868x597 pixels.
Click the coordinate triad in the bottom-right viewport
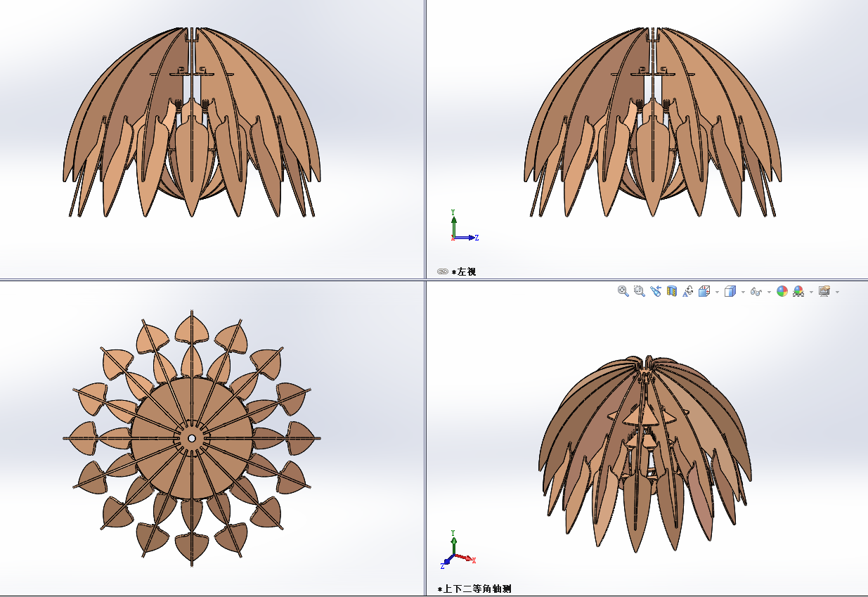point(459,550)
